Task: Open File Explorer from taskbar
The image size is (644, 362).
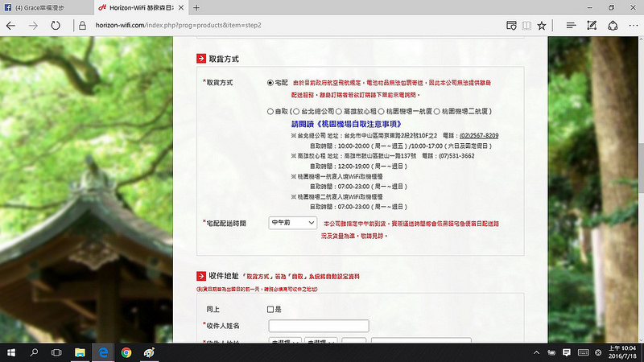Action: 80,352
